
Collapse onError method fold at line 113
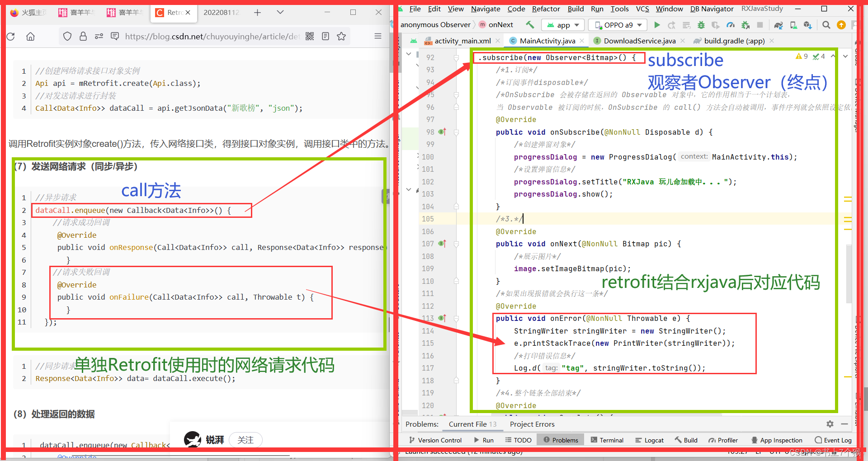click(457, 319)
